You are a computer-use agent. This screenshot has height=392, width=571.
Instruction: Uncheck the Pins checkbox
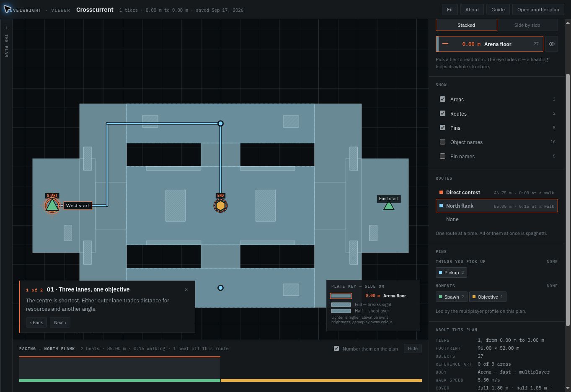(x=442, y=128)
